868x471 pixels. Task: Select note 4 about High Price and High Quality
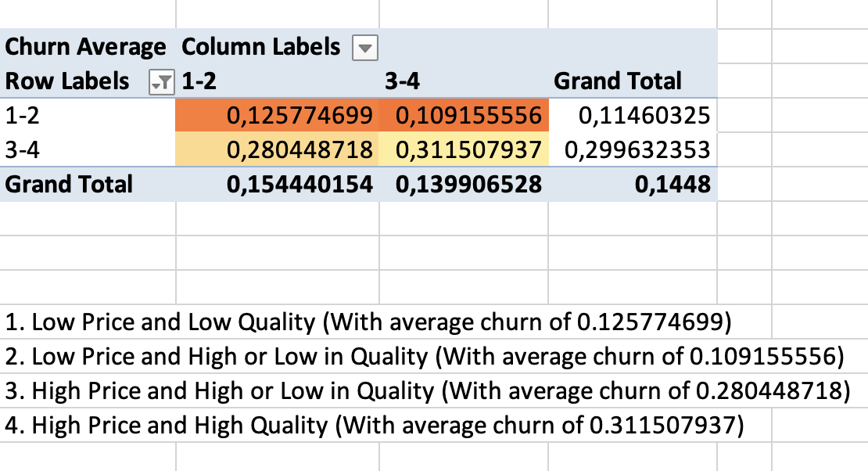[375, 425]
